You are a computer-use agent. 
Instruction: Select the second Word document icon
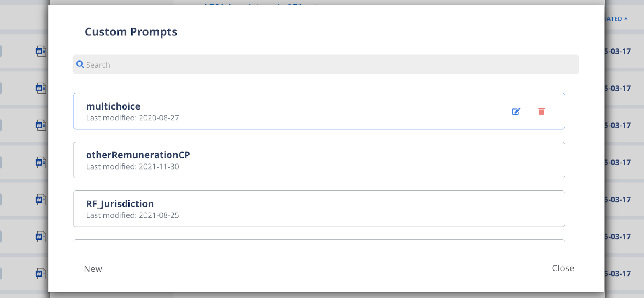pyautogui.click(x=41, y=88)
